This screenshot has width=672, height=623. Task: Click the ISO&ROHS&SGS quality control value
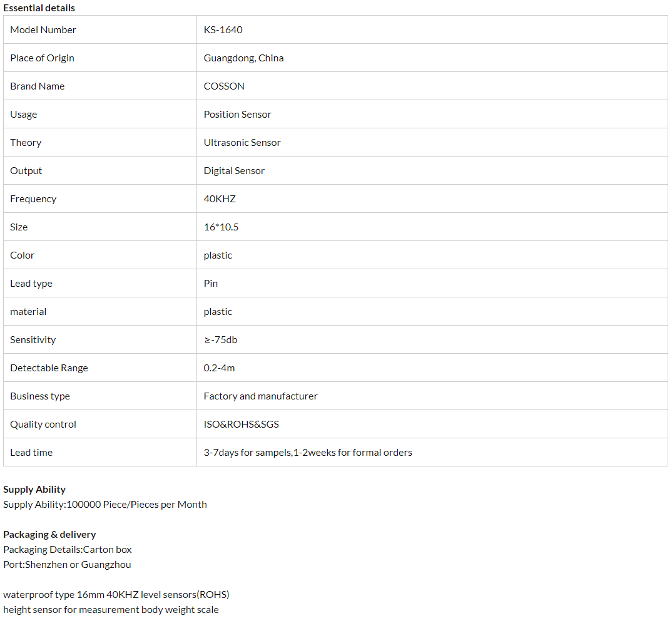click(x=241, y=425)
